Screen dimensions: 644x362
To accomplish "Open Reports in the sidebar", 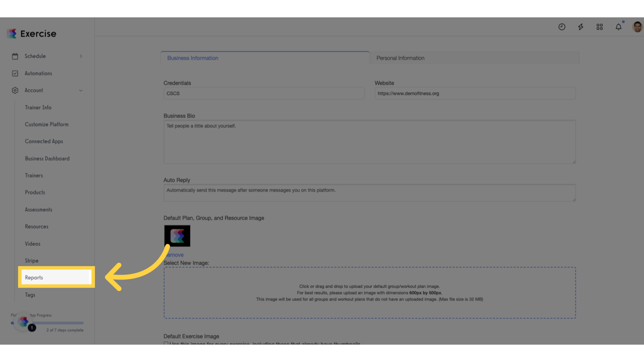I will coord(34,278).
